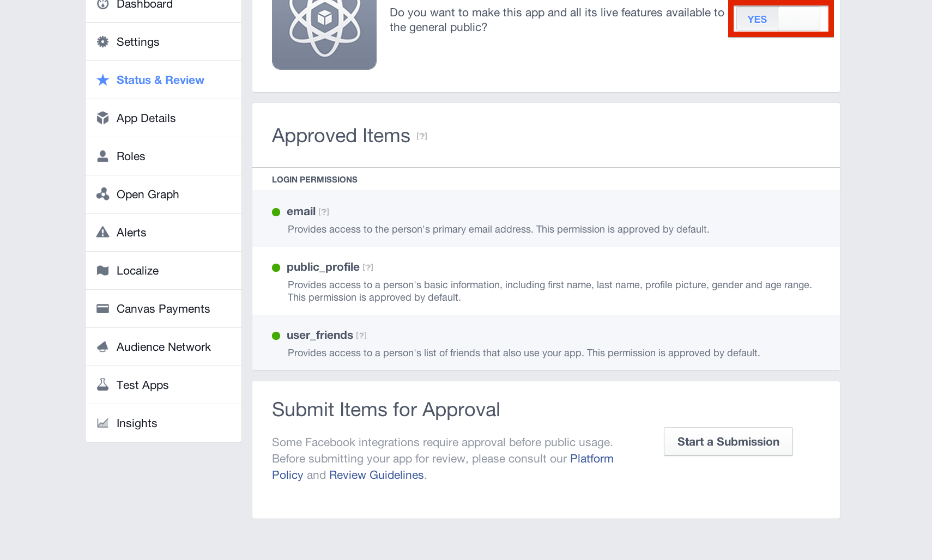Open the email permission help popup
The height and width of the screenshot is (560, 932).
coord(325,212)
